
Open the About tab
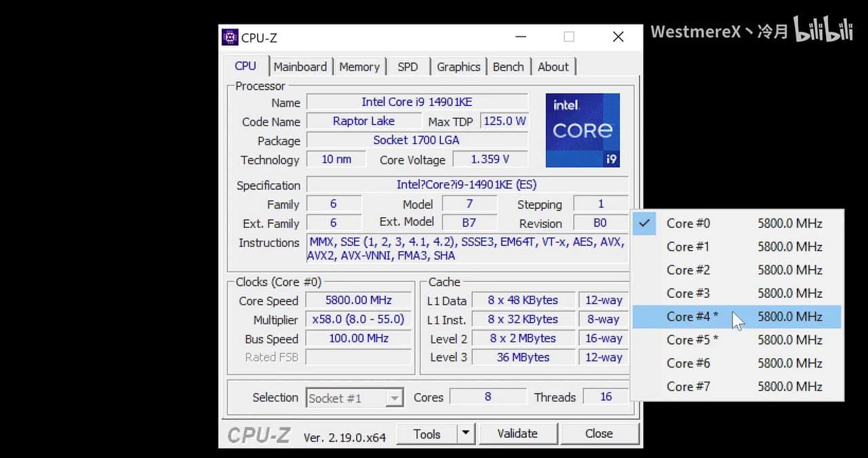(553, 66)
